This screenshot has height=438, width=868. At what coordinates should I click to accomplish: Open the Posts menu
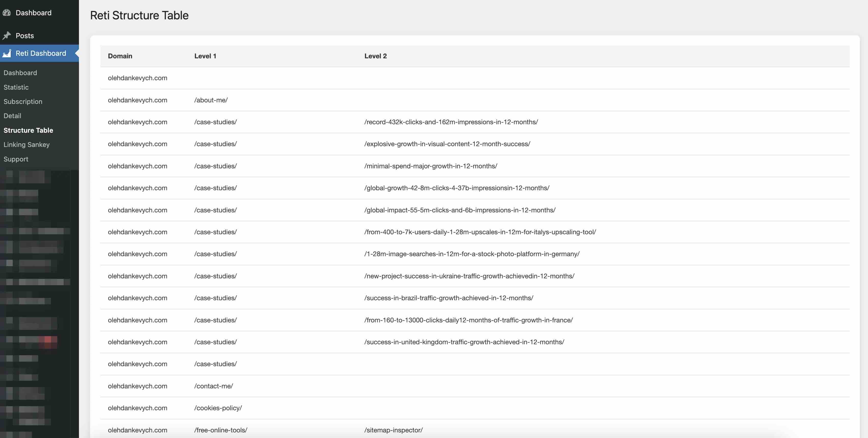tap(25, 35)
